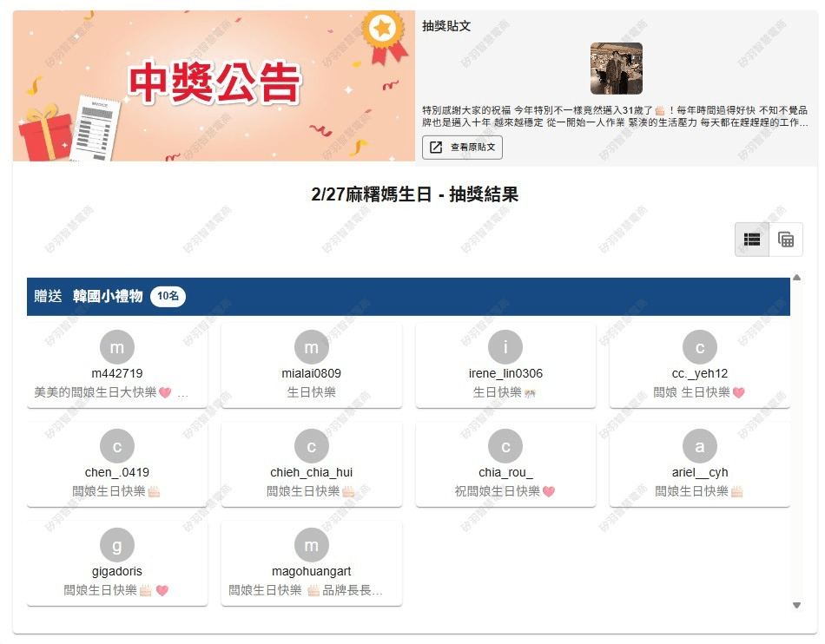Click the gigadoris avatar icon
Image resolution: width=825 pixels, height=644 pixels.
(x=117, y=545)
